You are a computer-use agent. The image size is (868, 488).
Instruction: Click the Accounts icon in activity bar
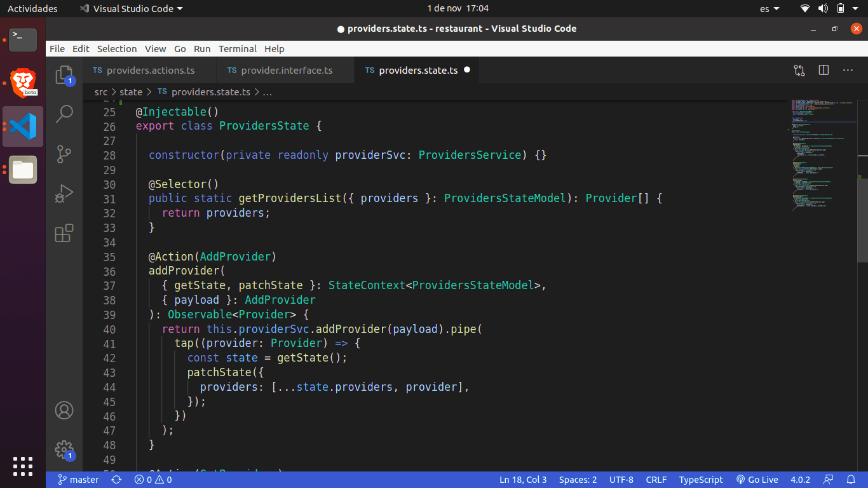coord(64,410)
